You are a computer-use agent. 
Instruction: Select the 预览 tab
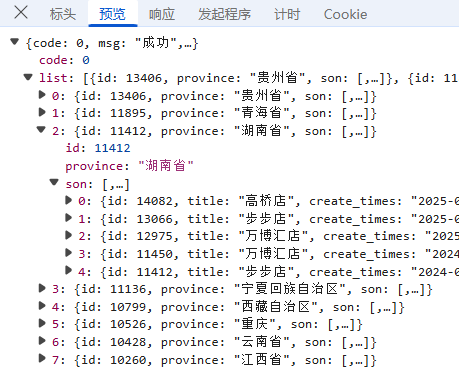point(112,14)
